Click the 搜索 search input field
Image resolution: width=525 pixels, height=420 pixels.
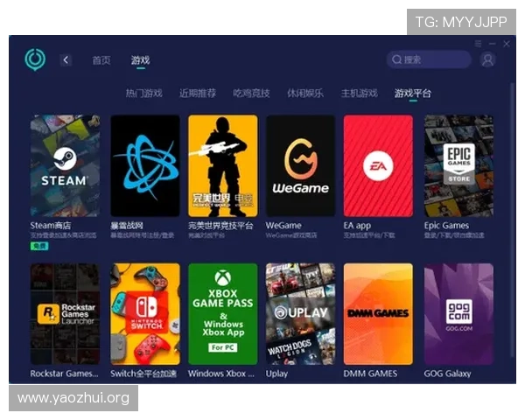point(433,59)
